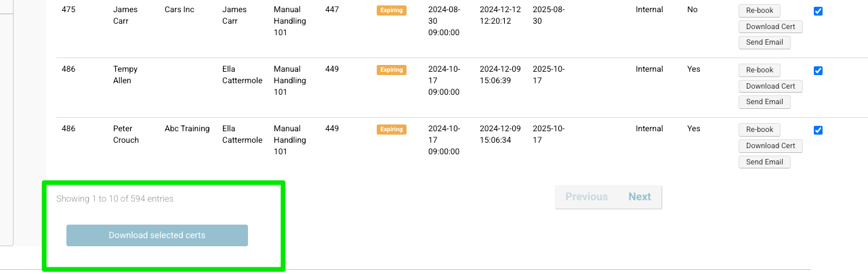Toggle the checkbox for Peter Crouch
The height and width of the screenshot is (274, 868).
pos(818,130)
